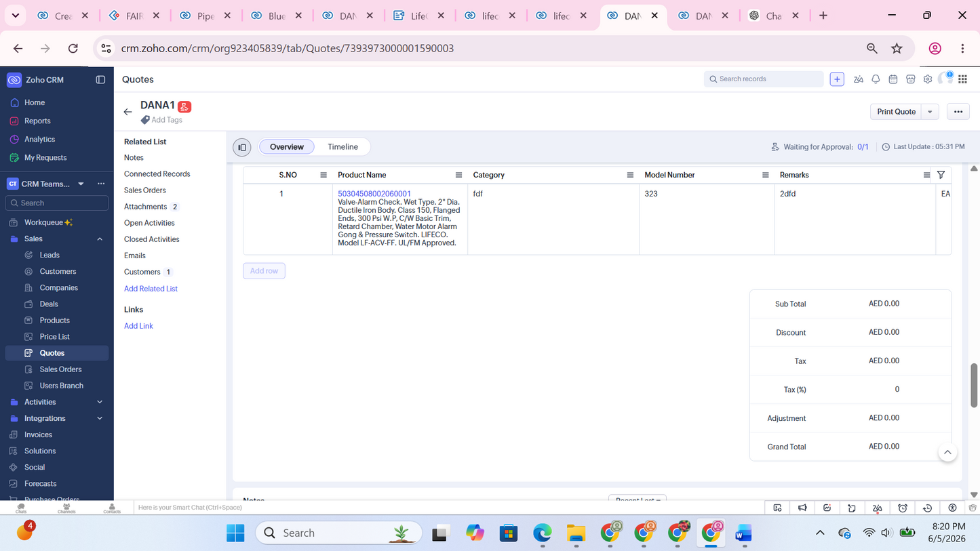Open the Product Name column menu icon
This screenshot has width=980, height=551.
point(458,176)
